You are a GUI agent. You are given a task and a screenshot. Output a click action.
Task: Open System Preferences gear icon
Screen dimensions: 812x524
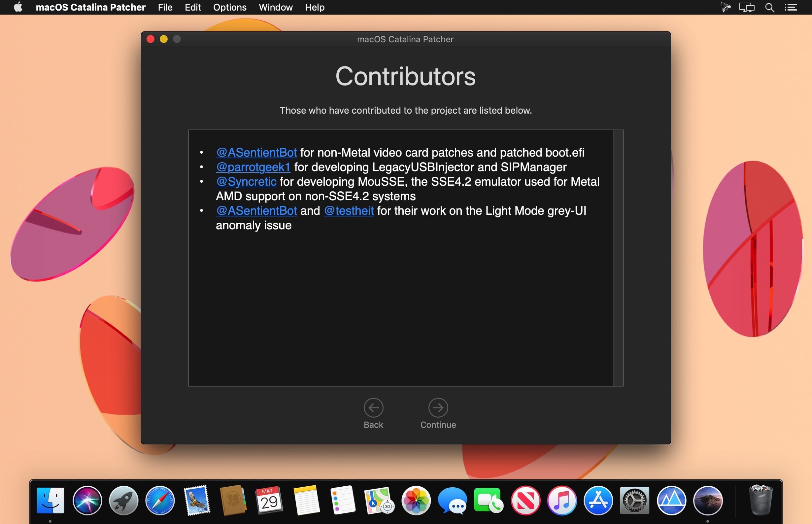634,500
